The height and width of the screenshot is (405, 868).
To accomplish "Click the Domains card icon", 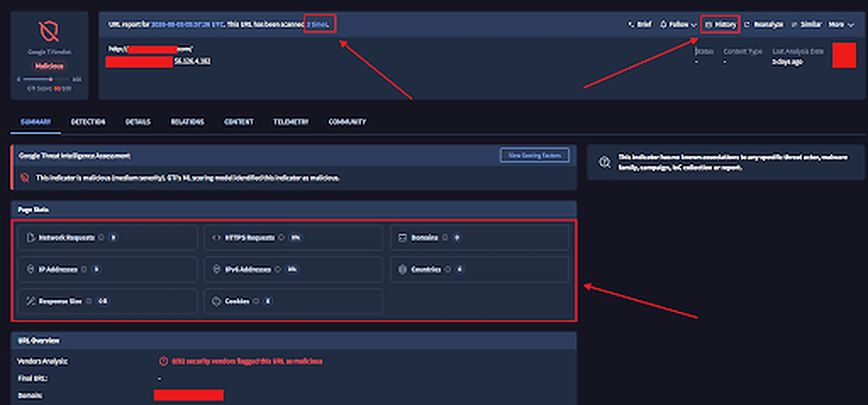I will point(402,238).
